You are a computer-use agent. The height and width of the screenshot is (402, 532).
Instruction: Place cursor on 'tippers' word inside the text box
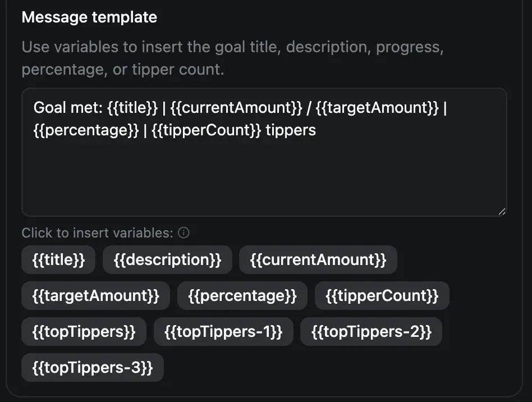click(x=291, y=130)
